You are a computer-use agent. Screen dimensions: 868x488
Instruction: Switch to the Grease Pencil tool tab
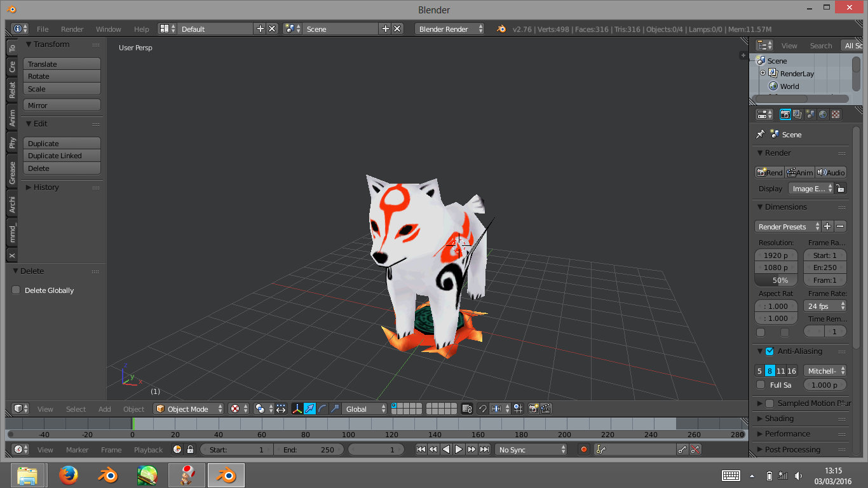(11, 173)
